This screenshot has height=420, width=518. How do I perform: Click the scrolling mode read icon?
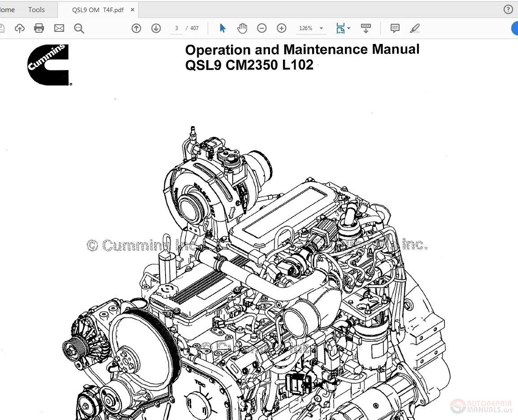point(366,28)
